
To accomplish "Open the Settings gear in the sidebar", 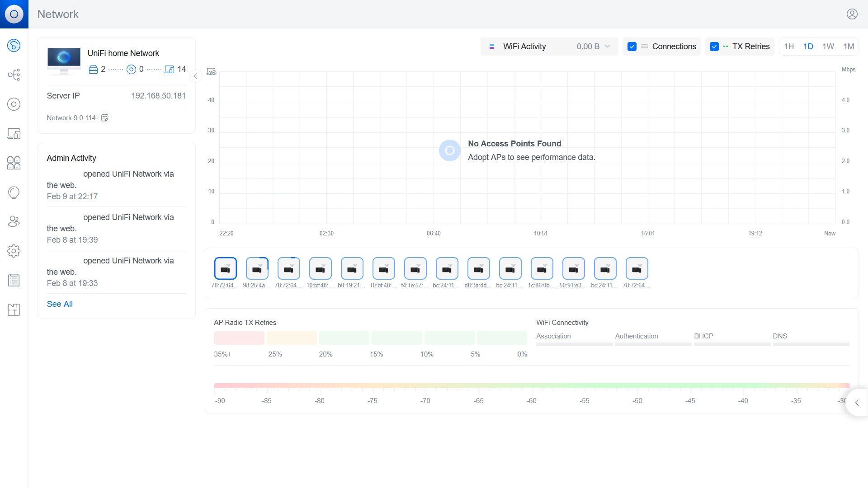I will tap(14, 251).
